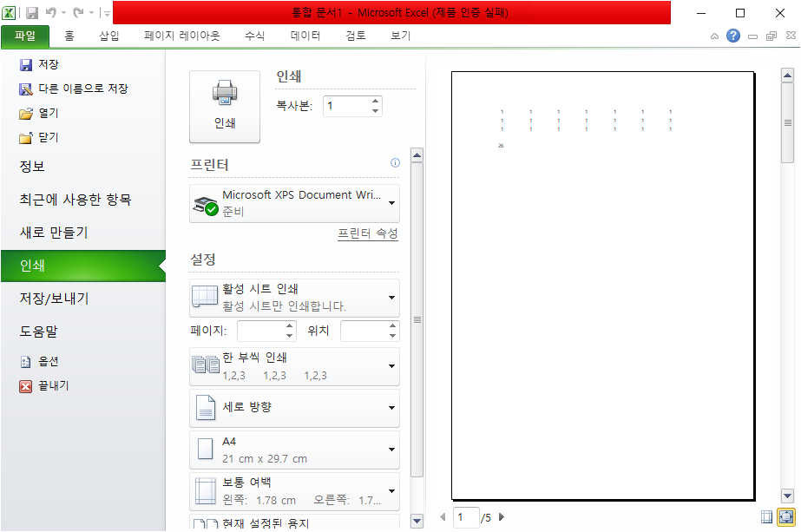
Task: Click the large printer Print button
Action: [x=225, y=106]
